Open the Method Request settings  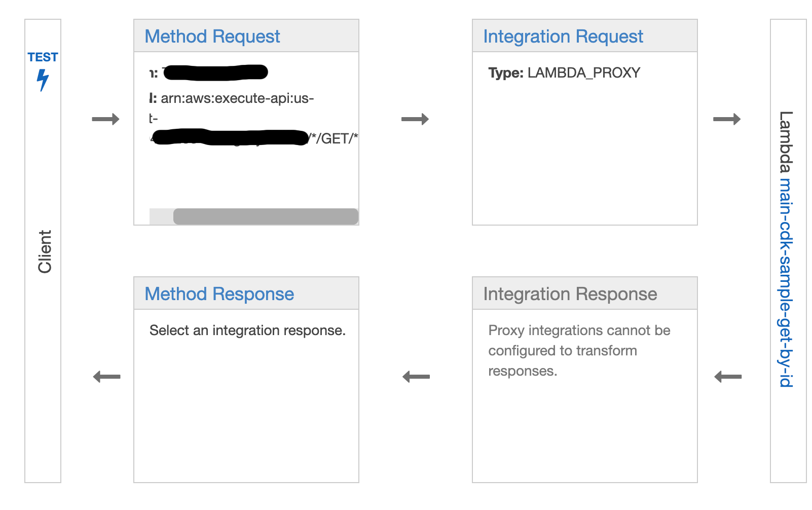(x=212, y=37)
